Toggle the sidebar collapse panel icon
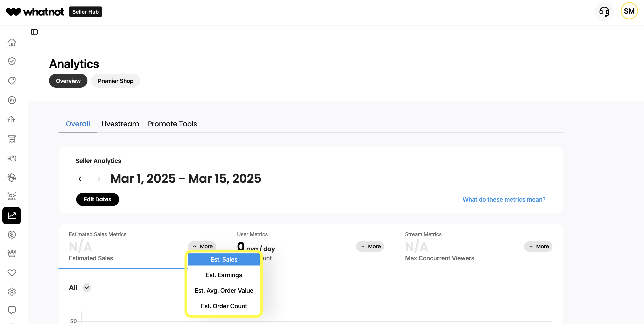Viewport: 644px width, 324px height. (34, 32)
